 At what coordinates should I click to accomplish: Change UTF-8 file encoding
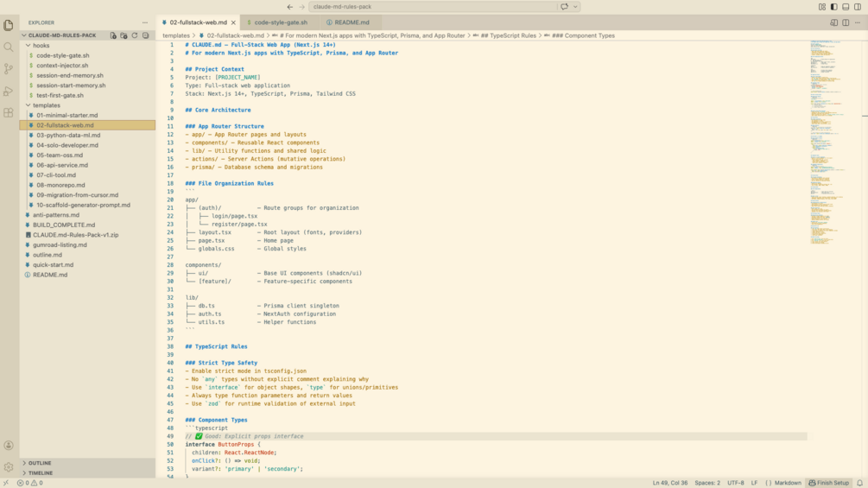coord(735,483)
